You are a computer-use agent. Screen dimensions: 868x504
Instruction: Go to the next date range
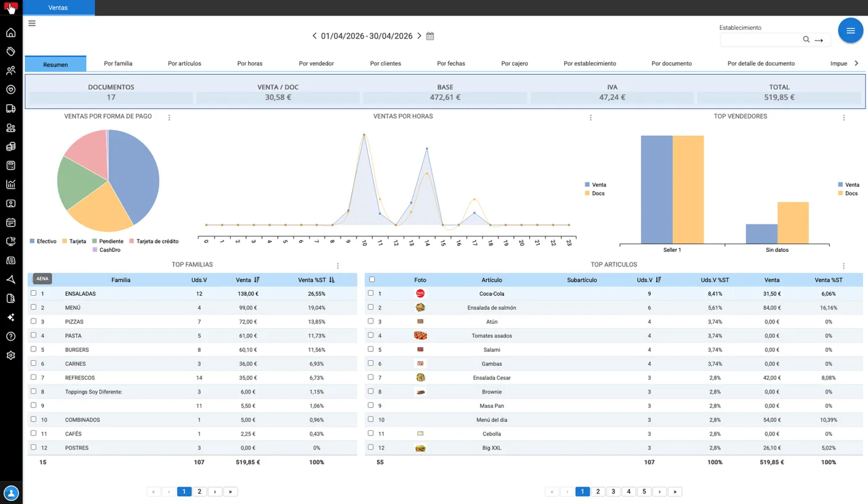(420, 36)
